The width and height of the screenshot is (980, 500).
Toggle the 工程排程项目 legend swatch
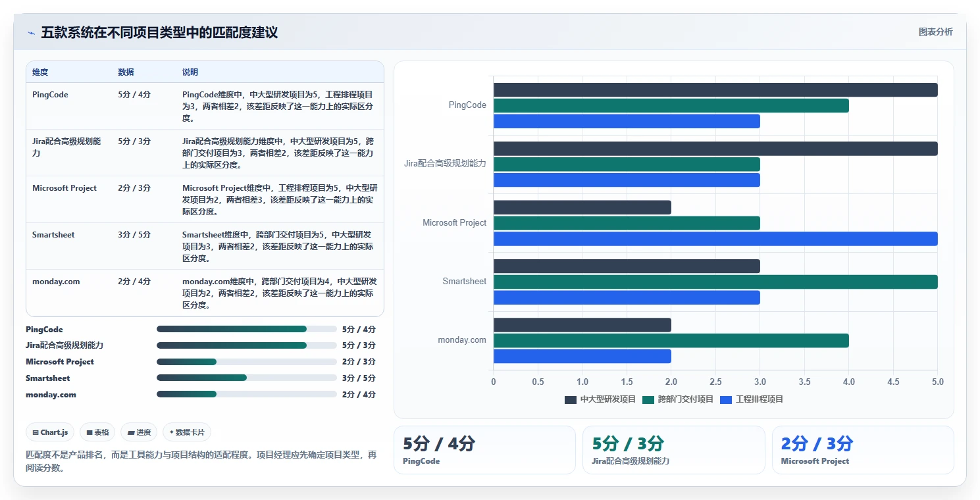726,399
